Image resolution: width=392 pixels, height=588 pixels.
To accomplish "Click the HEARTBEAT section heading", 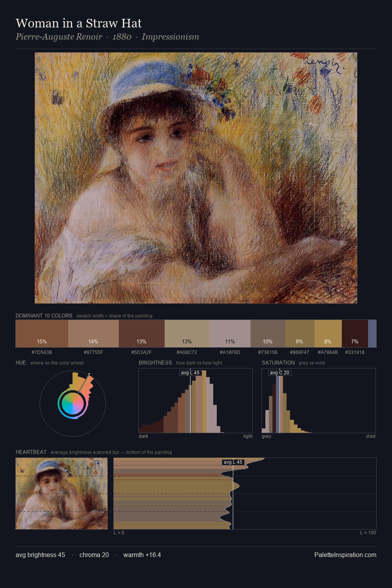I will [31, 452].
